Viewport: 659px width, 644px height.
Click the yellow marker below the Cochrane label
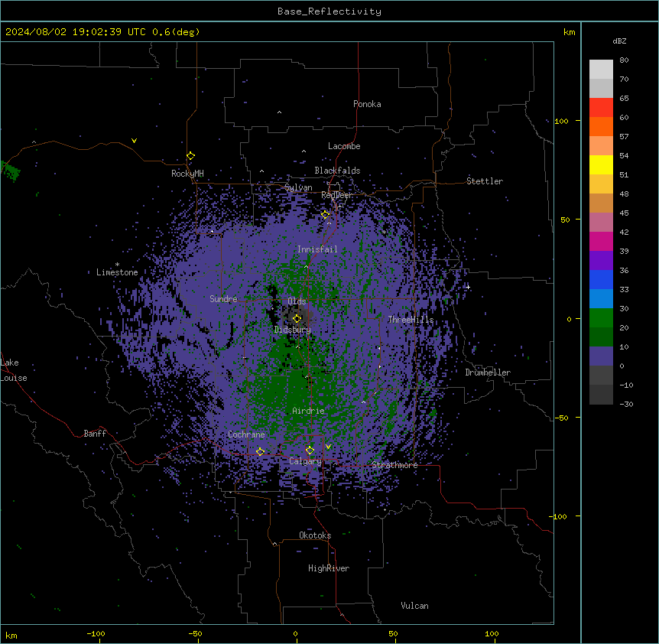pos(260,451)
